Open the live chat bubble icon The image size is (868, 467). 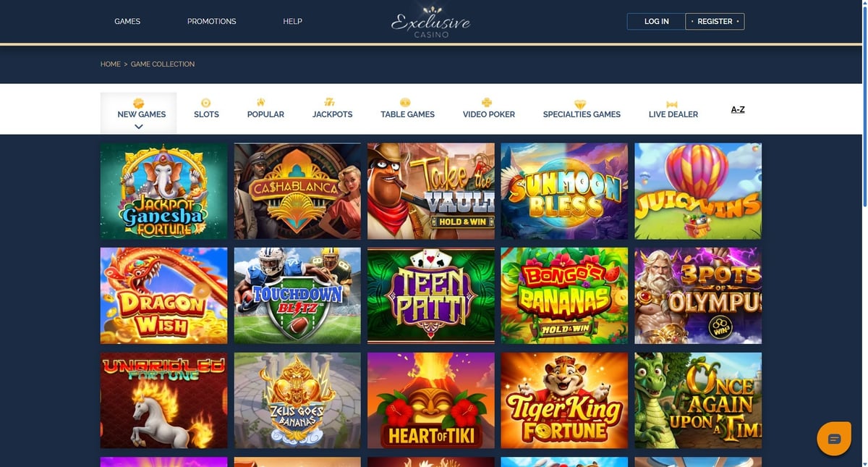coord(833,438)
